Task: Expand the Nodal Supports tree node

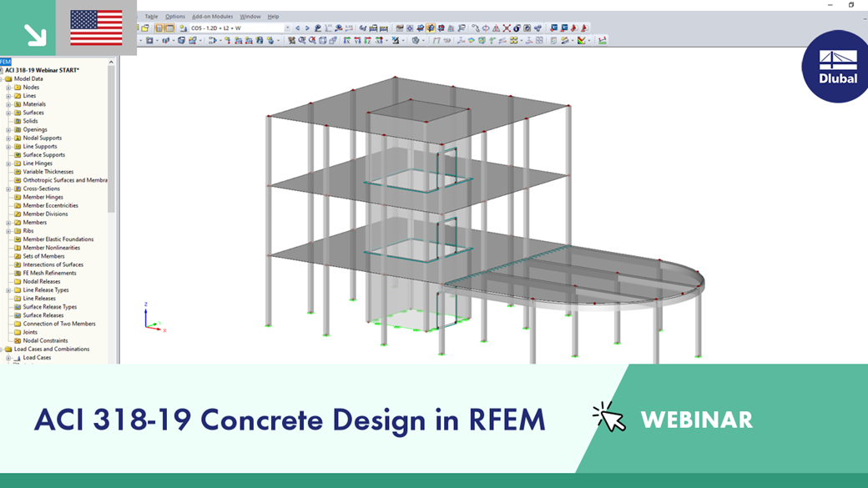Action: pyautogui.click(x=8, y=138)
